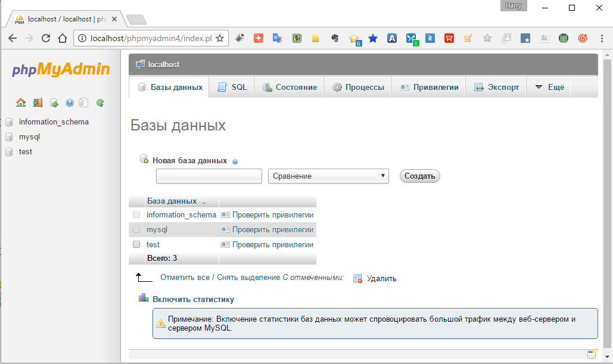Screen dimensions: 613x364
Task: Open the query window icon in sidebar
Action: point(54,102)
